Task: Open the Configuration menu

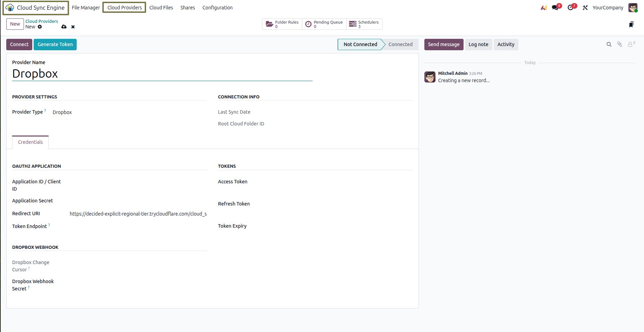Action: click(218, 8)
